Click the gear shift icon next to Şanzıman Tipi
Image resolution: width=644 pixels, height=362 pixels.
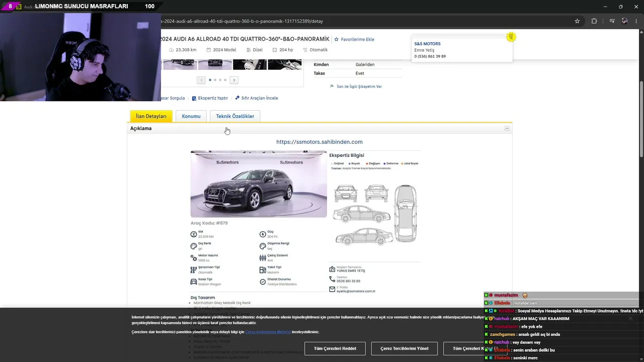click(x=194, y=270)
